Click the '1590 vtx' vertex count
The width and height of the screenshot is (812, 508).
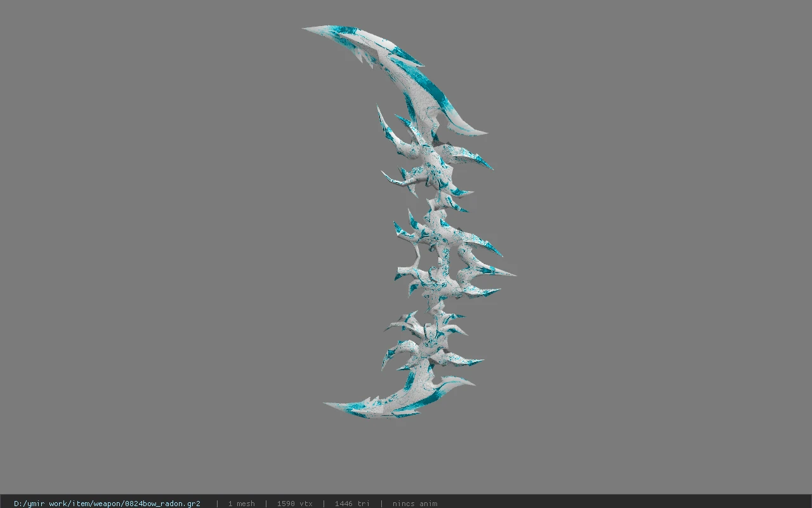pos(294,504)
